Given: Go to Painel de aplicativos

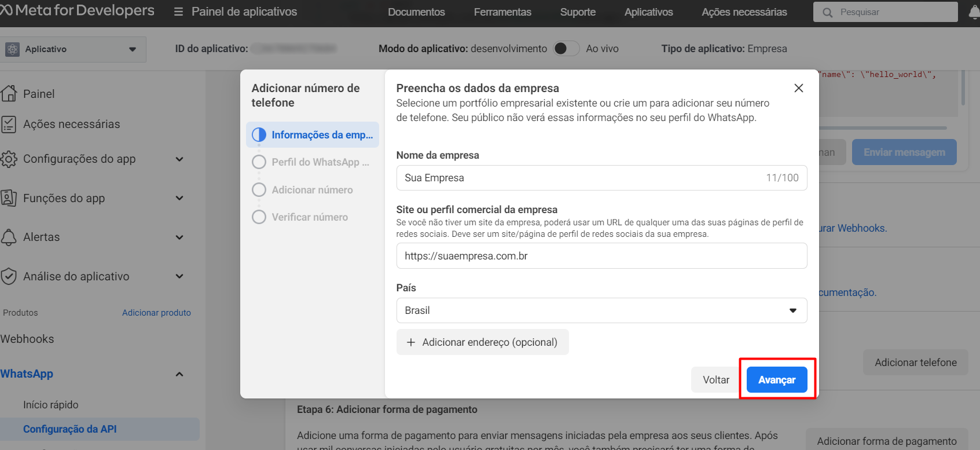Looking at the screenshot, I should tap(244, 12).
